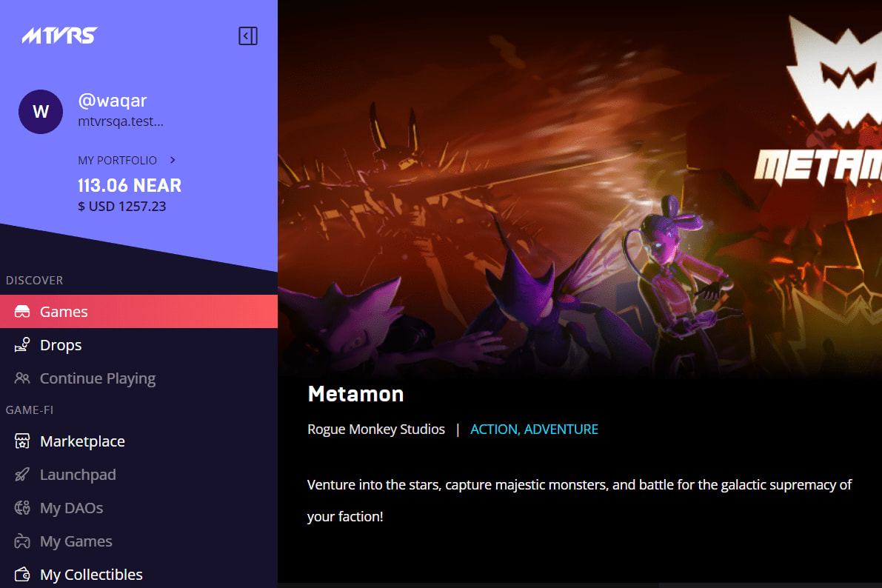Open the W user avatar

point(41,111)
